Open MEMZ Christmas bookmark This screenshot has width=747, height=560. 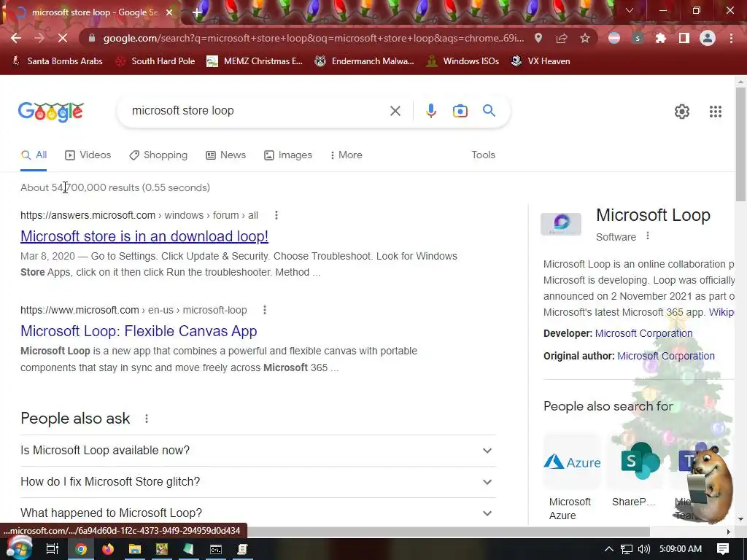click(255, 61)
